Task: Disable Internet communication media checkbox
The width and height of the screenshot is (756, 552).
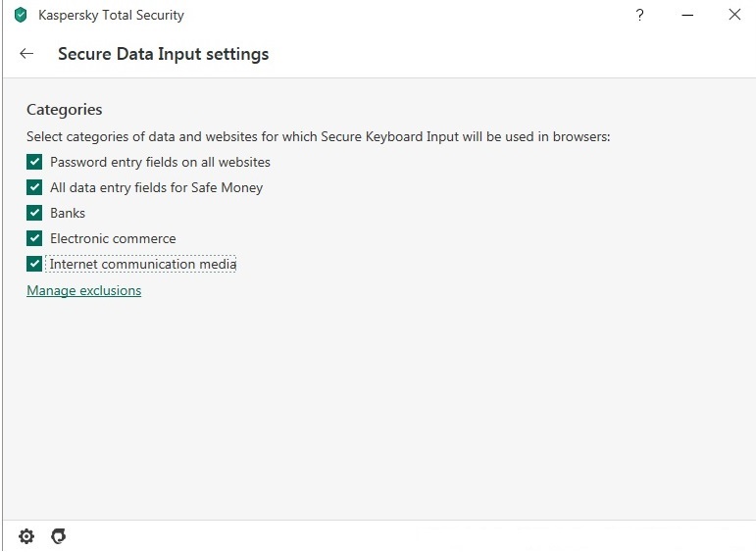Action: [34, 264]
